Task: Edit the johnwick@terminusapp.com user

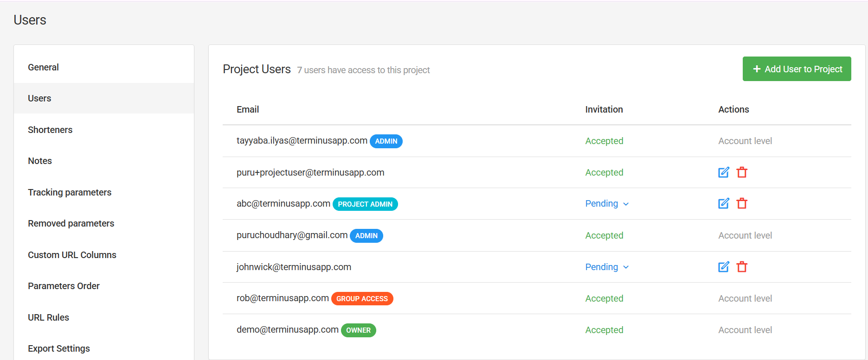Action: coord(724,267)
